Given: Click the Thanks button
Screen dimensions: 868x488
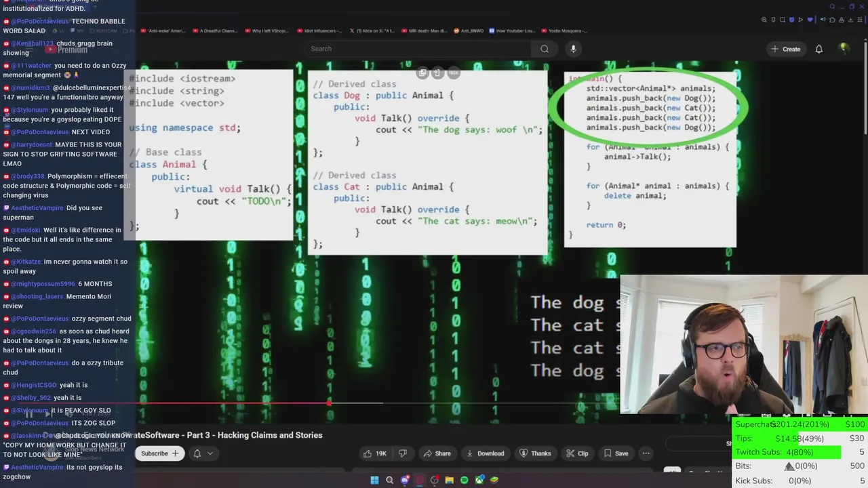Looking at the screenshot, I should pyautogui.click(x=534, y=453).
